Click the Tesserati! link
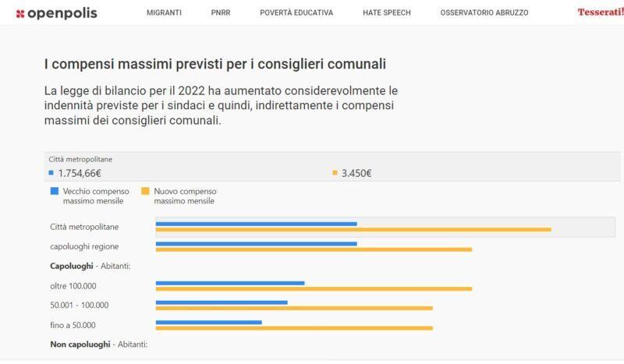The width and height of the screenshot is (624, 364). click(x=600, y=12)
